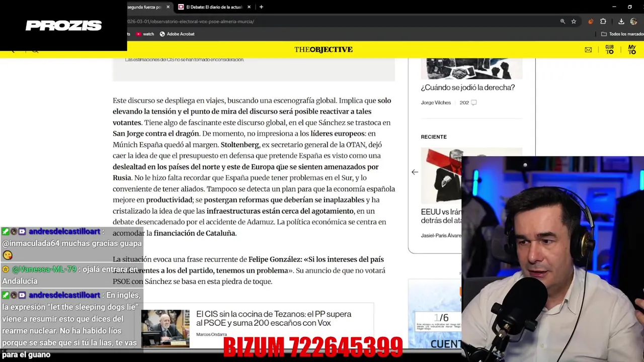Click the bold name 'Felipe González'
Viewport: 644px width, 362px height.
[x=275, y=259]
